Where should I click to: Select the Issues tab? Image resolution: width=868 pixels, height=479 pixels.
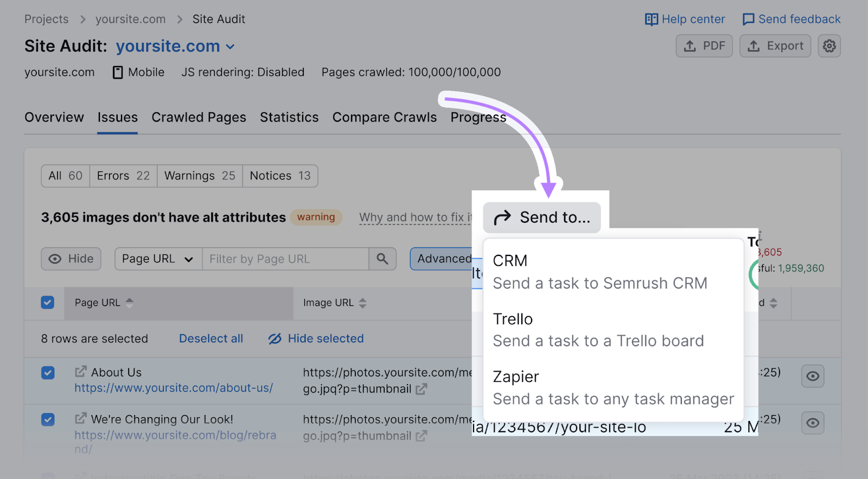tap(118, 117)
